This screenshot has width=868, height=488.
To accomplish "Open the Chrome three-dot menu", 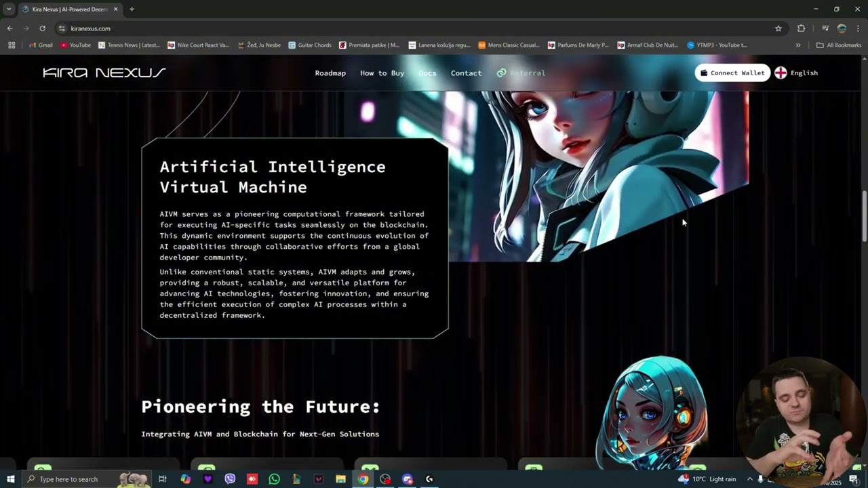I will (x=857, y=28).
